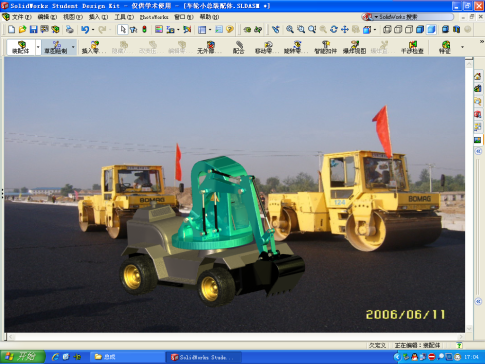485x364 pixels.
Task: Toggle the Select arrow cursor tool
Action: 122,30
